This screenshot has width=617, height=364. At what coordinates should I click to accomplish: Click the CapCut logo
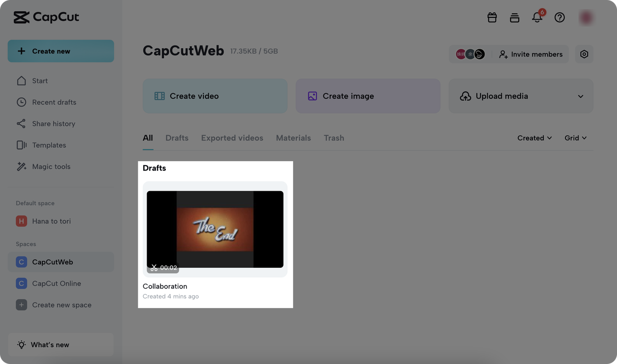(46, 18)
